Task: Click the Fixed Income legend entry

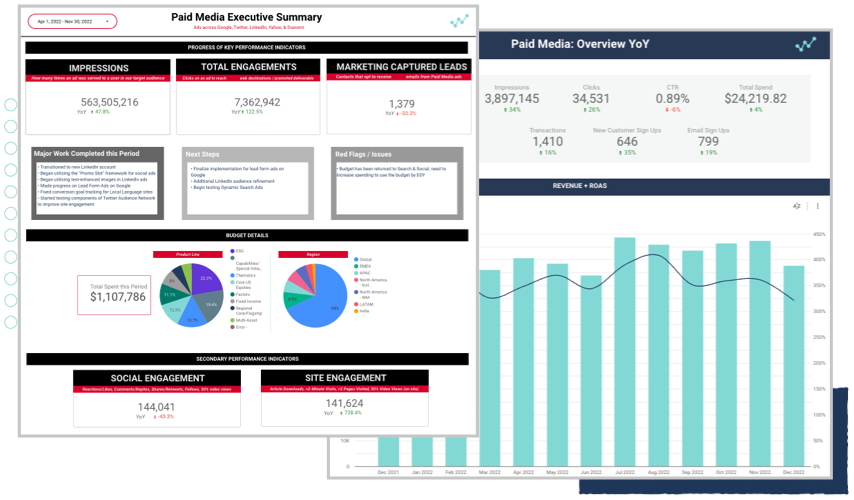Action: (246, 301)
